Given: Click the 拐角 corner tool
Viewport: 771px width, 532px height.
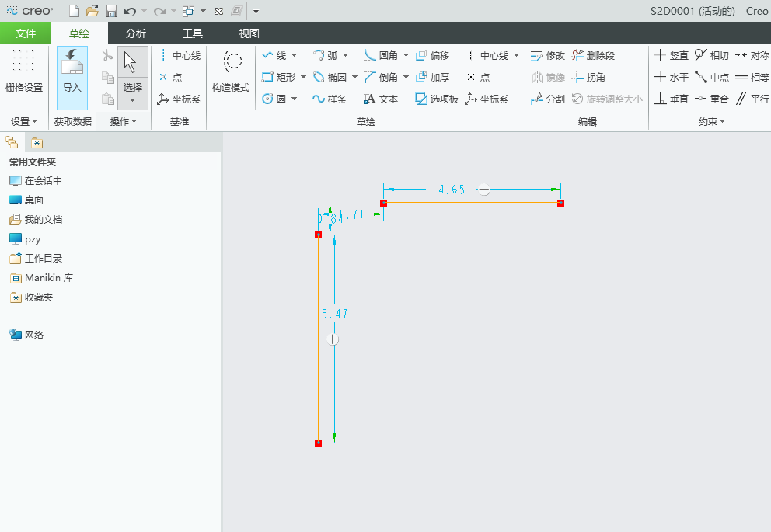Looking at the screenshot, I should pyautogui.click(x=588, y=77).
